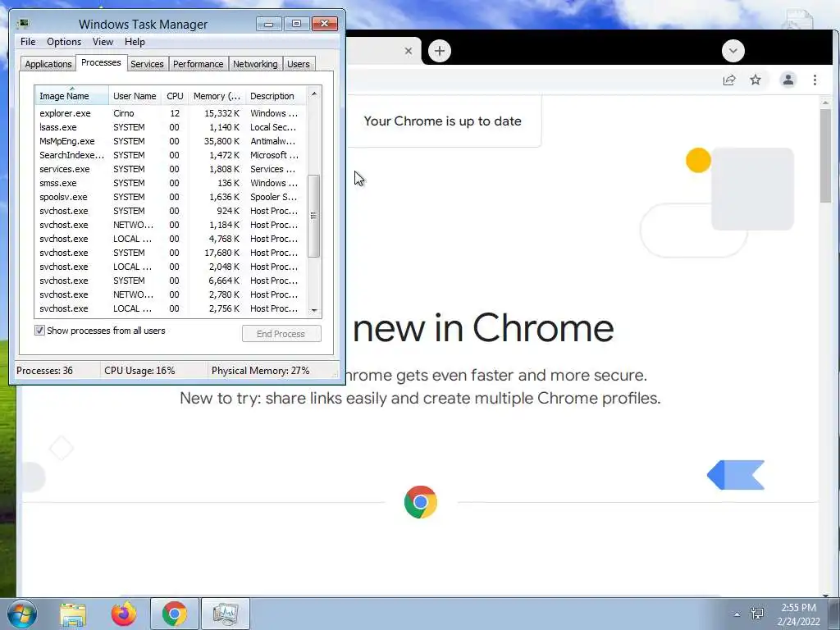The width and height of the screenshot is (840, 630).
Task: Click the Task Manager title bar icon
Action: click(x=23, y=24)
